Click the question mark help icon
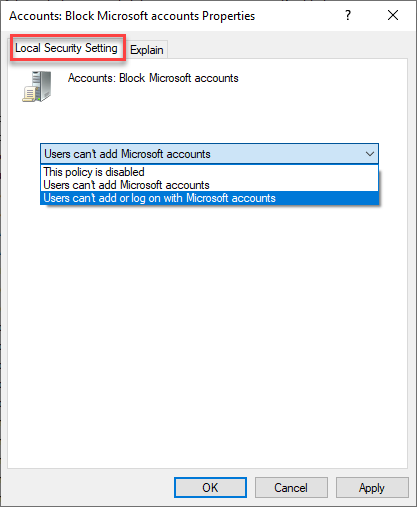Screen dimensions: 417x507 click(348, 15)
